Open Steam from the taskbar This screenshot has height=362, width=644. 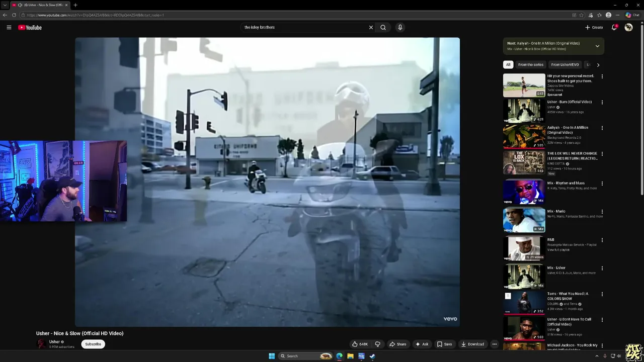click(372, 356)
